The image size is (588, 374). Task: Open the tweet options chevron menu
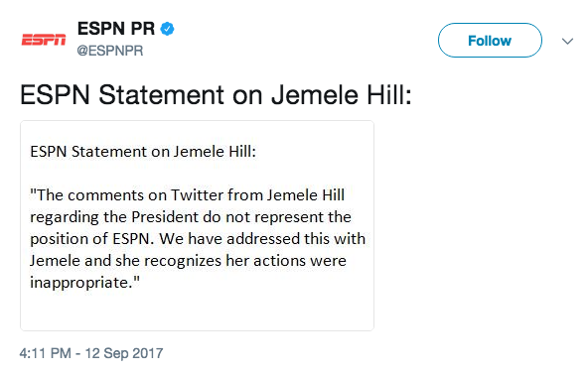pyautogui.click(x=567, y=42)
